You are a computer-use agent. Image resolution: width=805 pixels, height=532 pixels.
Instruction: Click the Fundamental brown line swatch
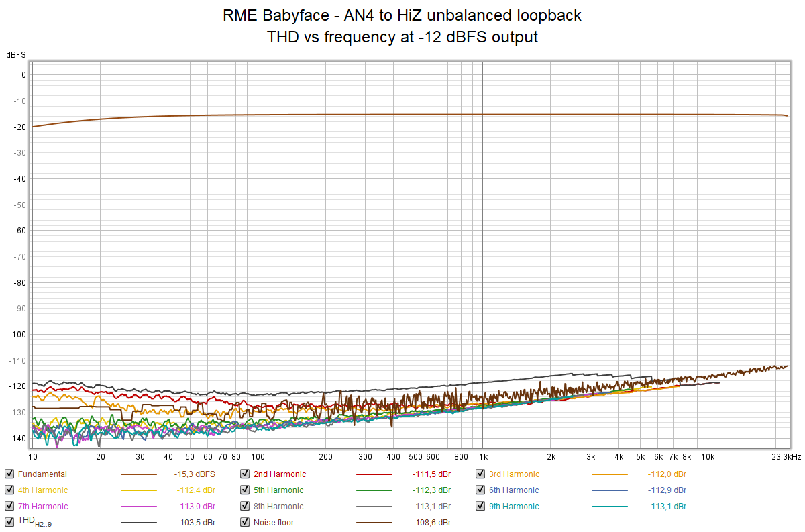139,474
